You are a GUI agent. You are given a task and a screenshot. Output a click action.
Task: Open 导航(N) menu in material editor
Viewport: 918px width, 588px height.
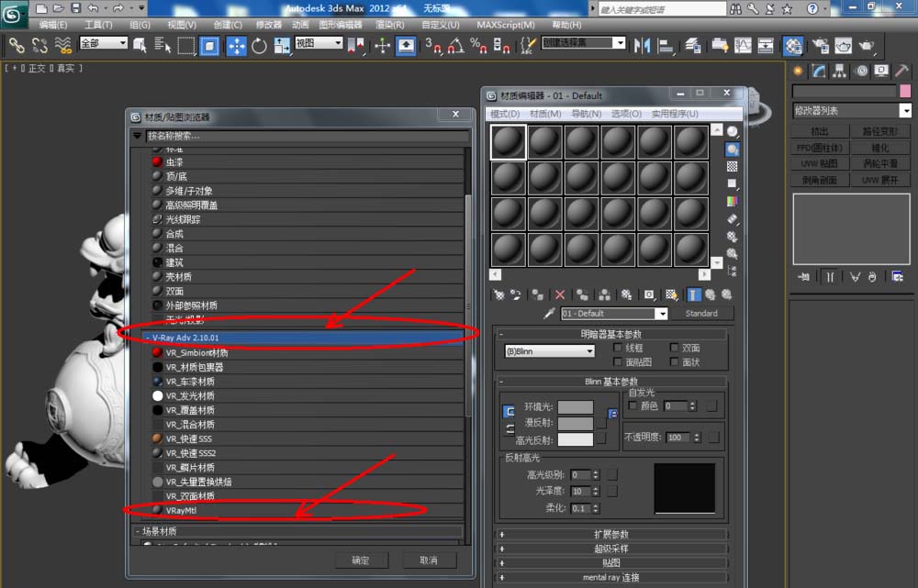[x=586, y=114]
